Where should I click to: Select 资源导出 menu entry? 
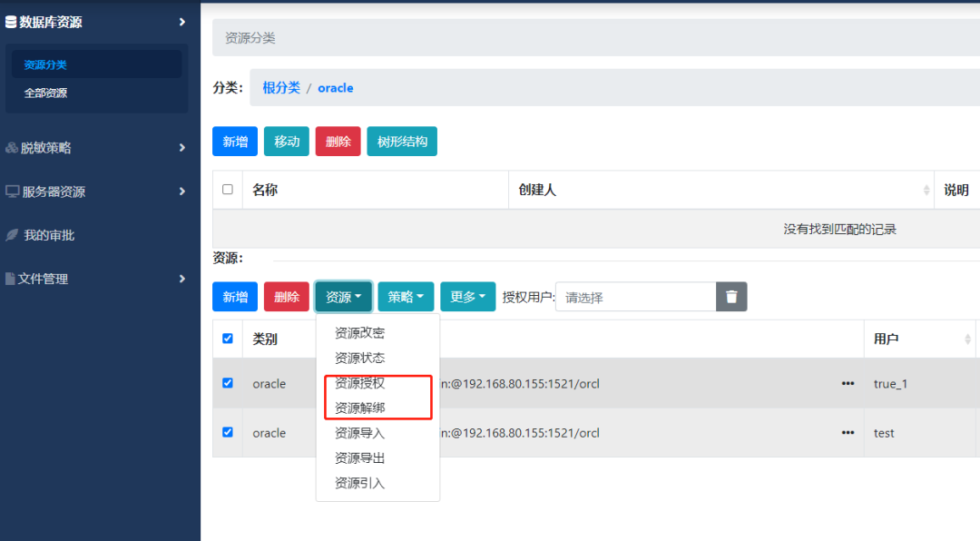pyautogui.click(x=359, y=457)
